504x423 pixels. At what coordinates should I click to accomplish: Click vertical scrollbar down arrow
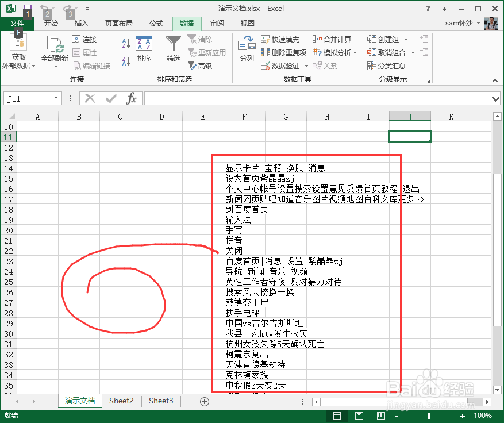click(497, 390)
